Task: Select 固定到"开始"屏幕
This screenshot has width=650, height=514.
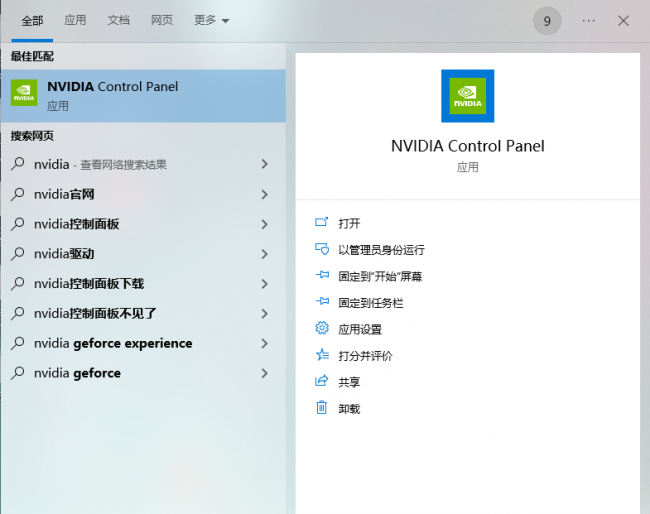Action: 380,276
